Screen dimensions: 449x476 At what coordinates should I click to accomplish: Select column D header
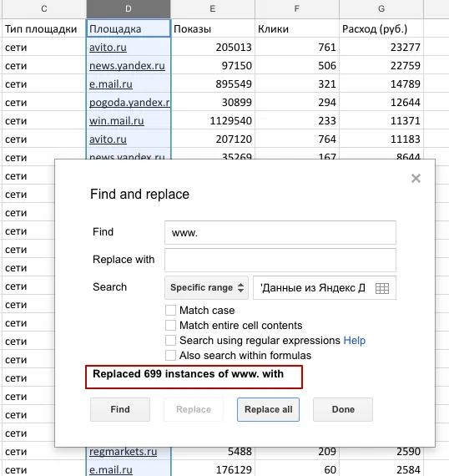point(129,9)
